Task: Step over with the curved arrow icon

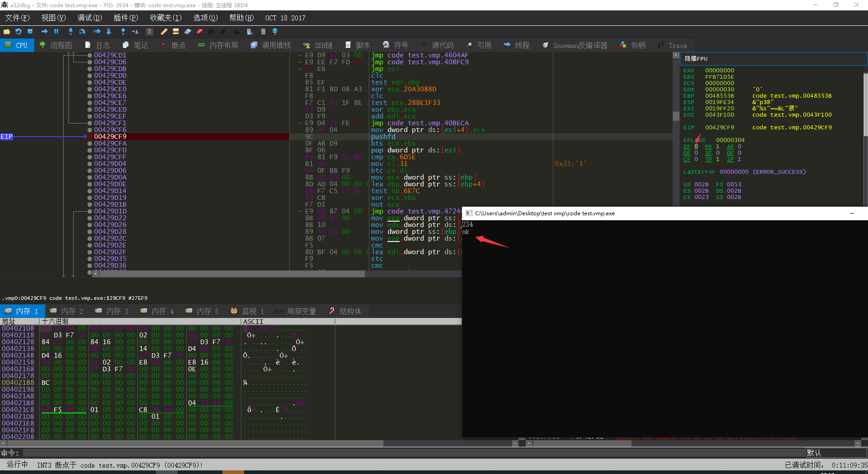Action: [x=82, y=32]
